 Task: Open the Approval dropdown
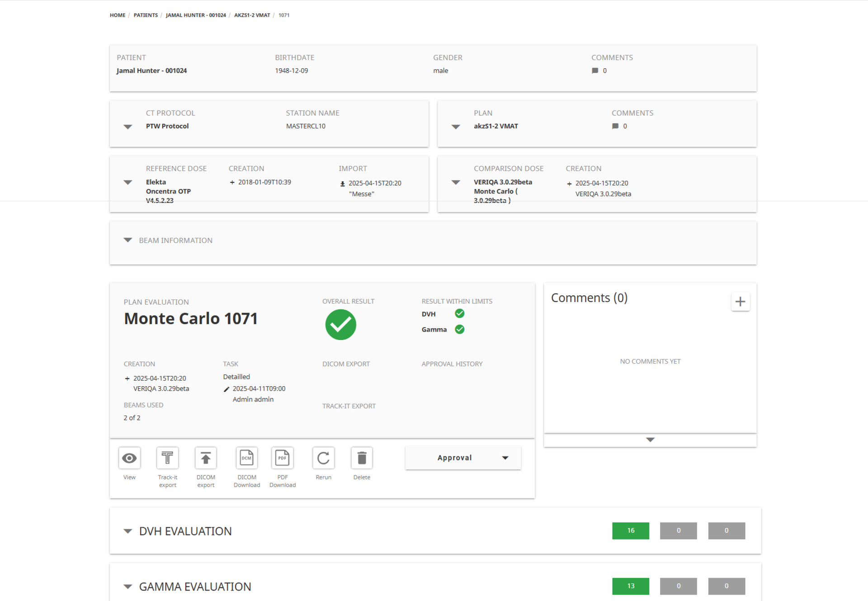tap(463, 458)
